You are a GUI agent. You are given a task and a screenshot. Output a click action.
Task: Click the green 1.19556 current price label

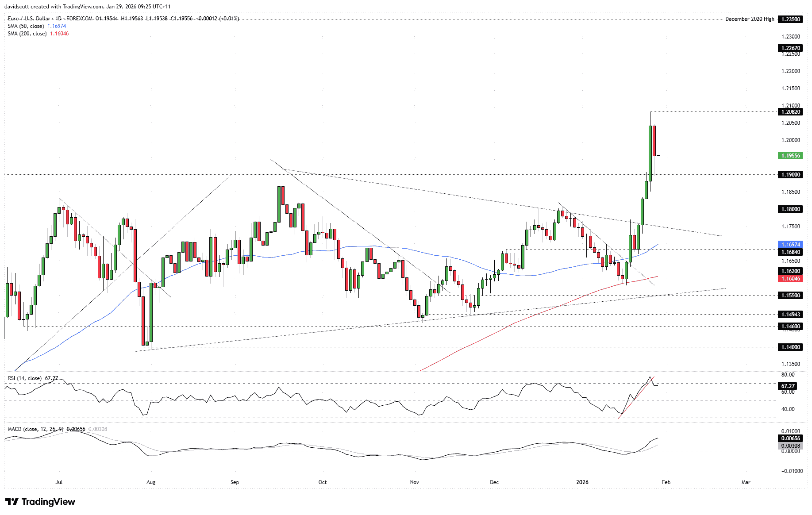click(790, 156)
